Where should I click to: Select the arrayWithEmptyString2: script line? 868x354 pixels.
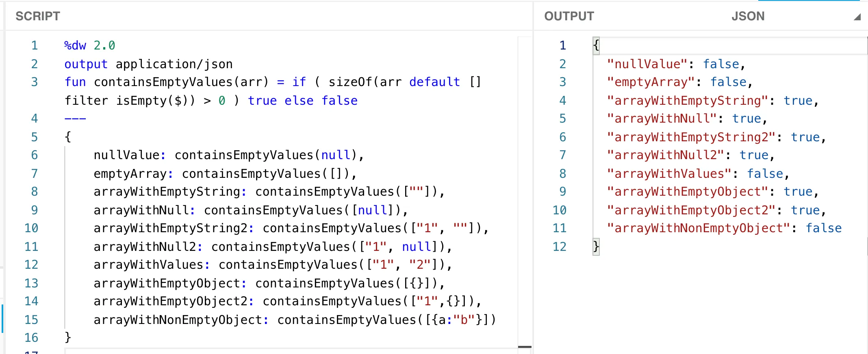tap(291, 228)
